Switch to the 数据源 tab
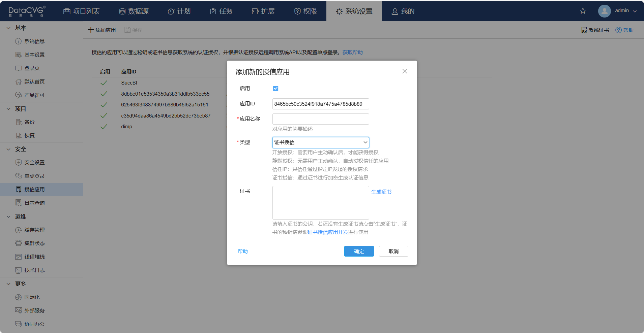 134,11
